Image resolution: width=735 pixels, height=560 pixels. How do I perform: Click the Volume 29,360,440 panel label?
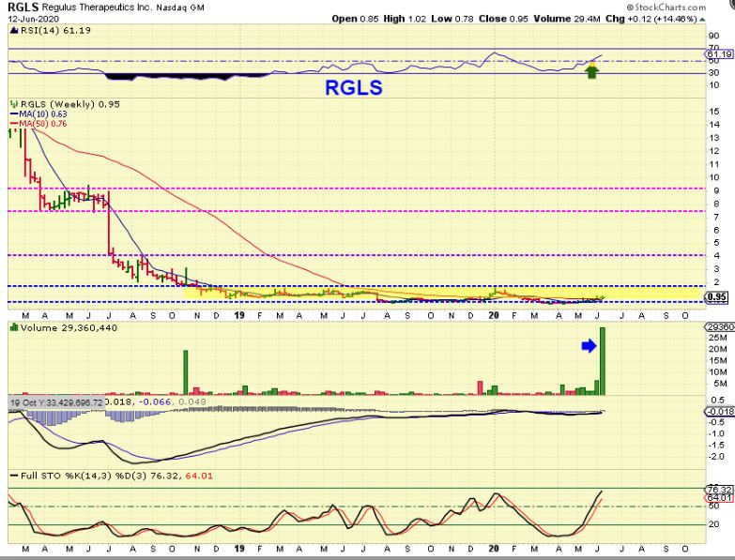69,327
